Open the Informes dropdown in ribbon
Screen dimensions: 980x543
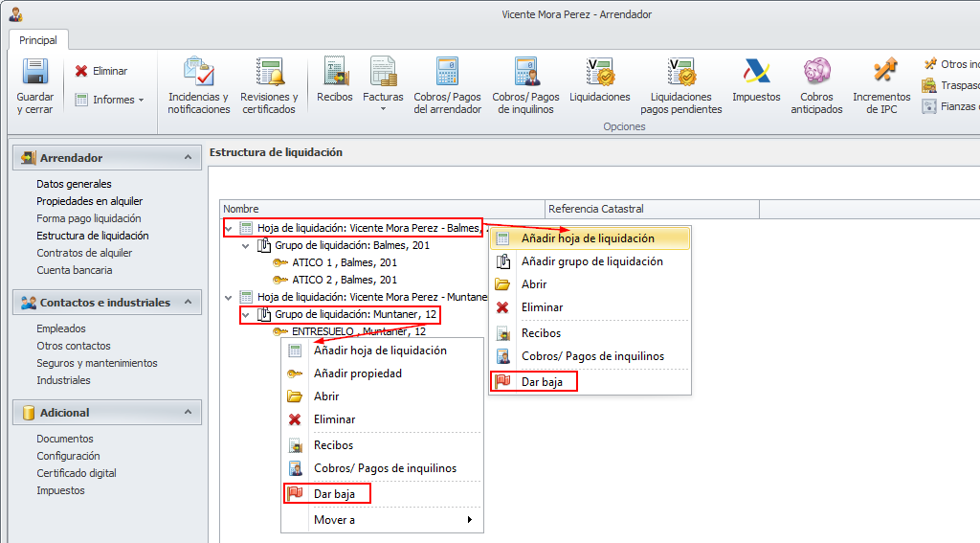point(109,100)
